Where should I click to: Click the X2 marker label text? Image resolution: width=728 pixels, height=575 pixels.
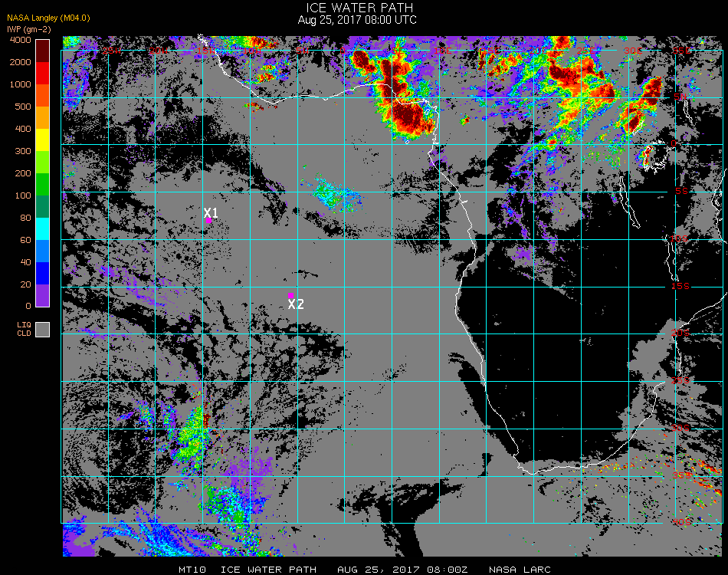point(296,304)
